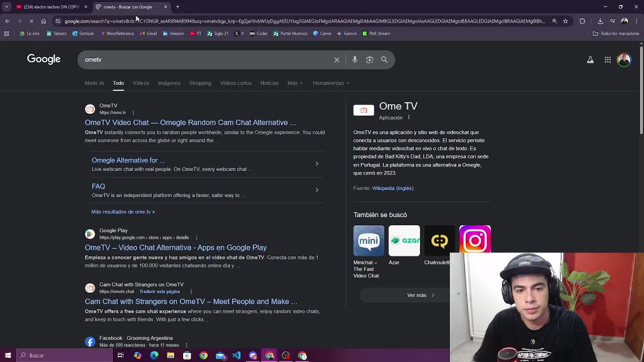This screenshot has height=362, width=644.
Task: Click Windows taskbar Buscar search box
Action: coord(64,355)
